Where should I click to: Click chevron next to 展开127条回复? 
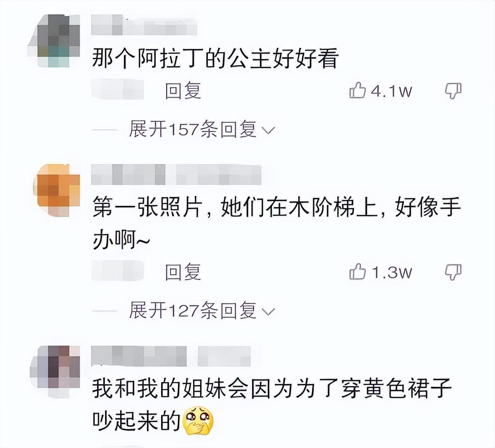pos(269,312)
